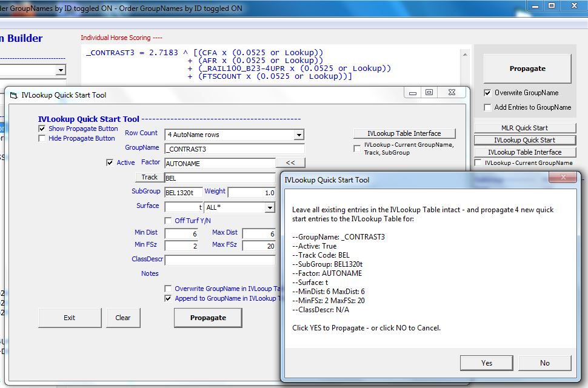This screenshot has width=588, height=388.
Task: Open the Row Count dropdown
Action: point(299,135)
